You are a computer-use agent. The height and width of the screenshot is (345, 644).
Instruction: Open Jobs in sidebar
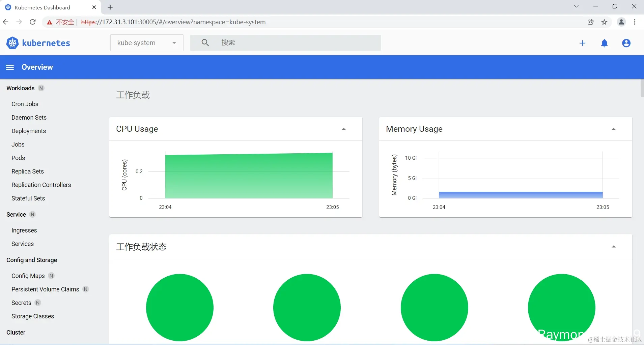[18, 144]
